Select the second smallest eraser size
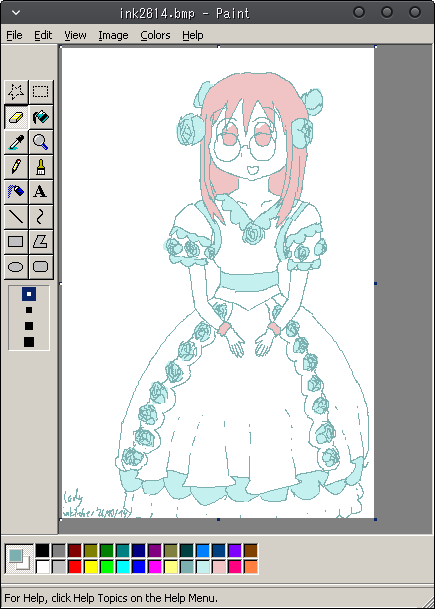435x609 pixels. 29,310
